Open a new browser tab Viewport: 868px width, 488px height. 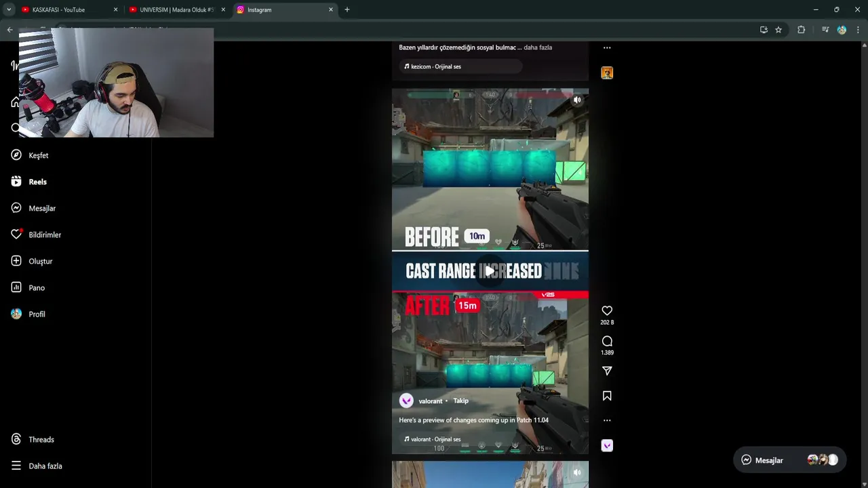pyautogui.click(x=347, y=9)
